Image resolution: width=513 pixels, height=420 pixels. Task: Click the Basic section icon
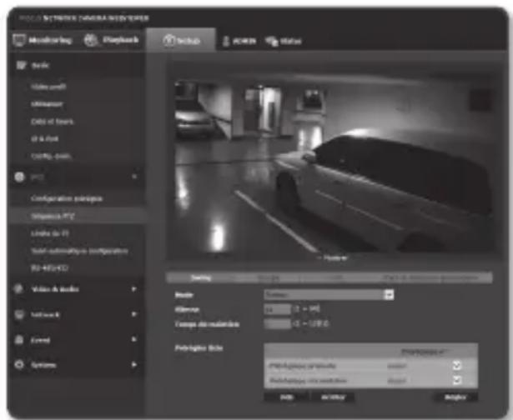click(19, 63)
